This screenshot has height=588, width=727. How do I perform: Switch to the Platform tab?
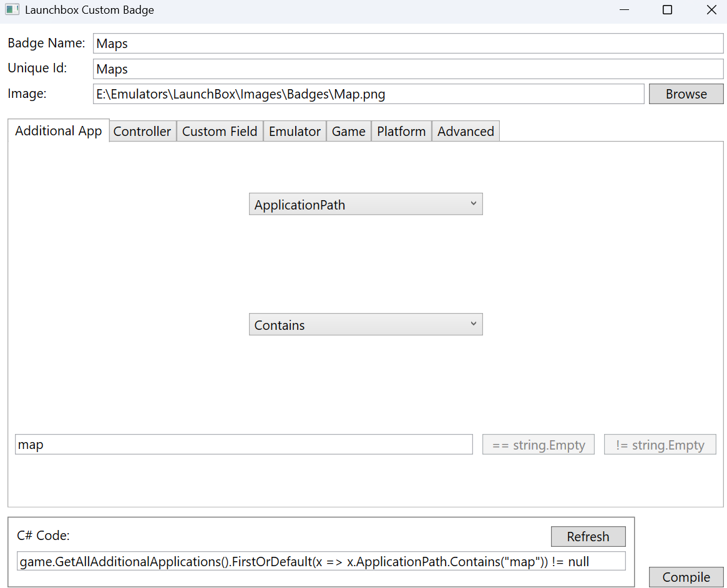401,132
